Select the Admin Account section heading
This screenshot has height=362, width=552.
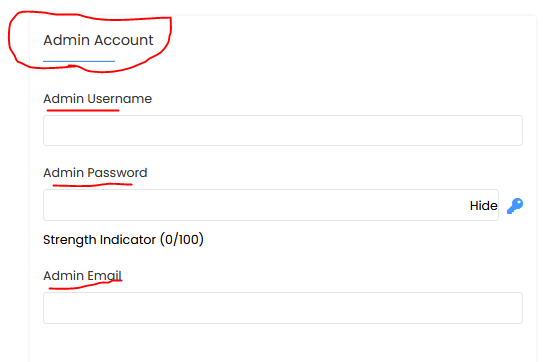[98, 40]
